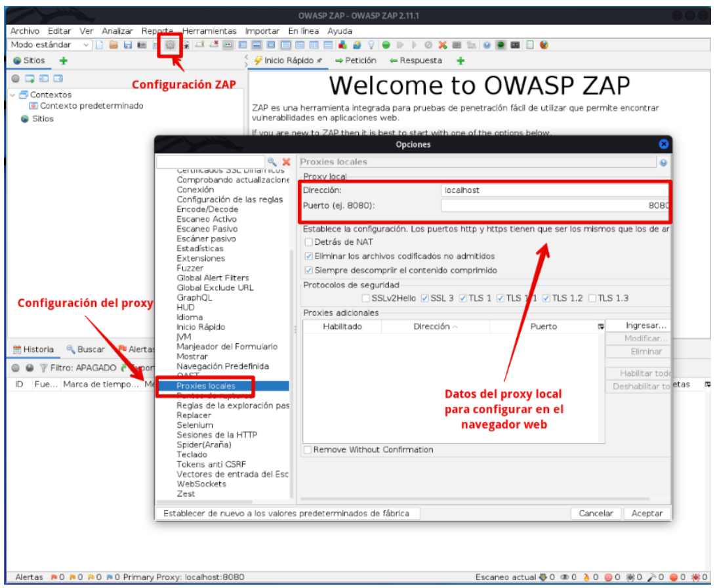The image size is (715, 588).
Task: Select Proxies locales in the options list
Action: coord(206,386)
